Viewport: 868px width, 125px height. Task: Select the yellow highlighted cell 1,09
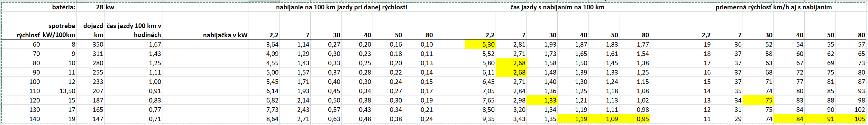click(x=604, y=119)
